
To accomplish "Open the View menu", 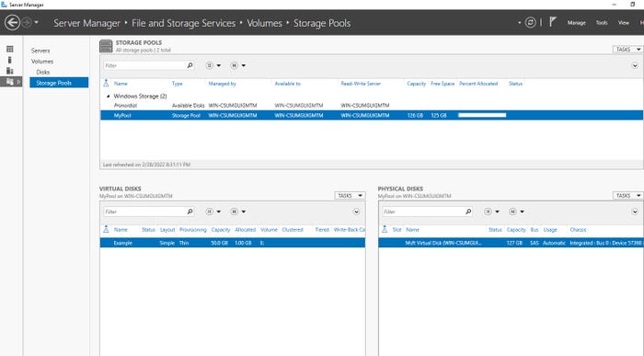I will coord(624,23).
